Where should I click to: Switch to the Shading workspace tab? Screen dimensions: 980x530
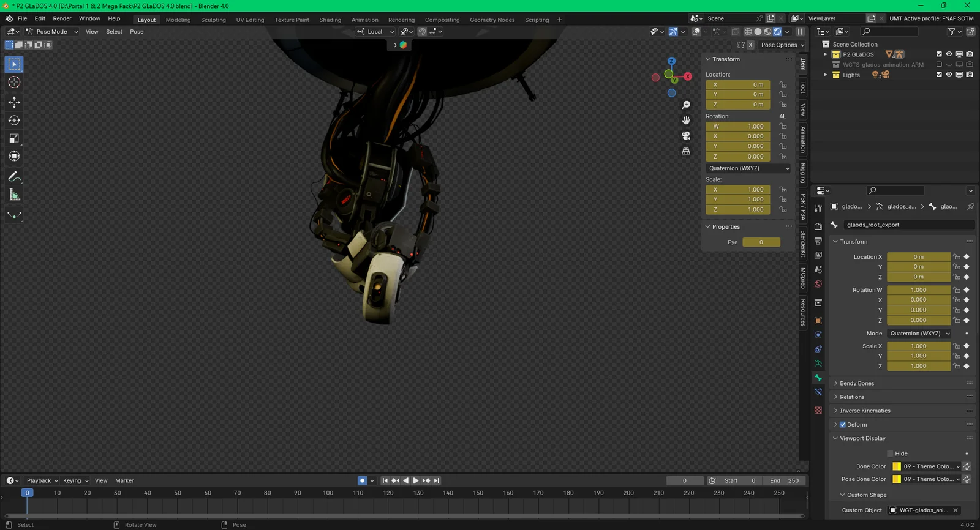click(330, 20)
